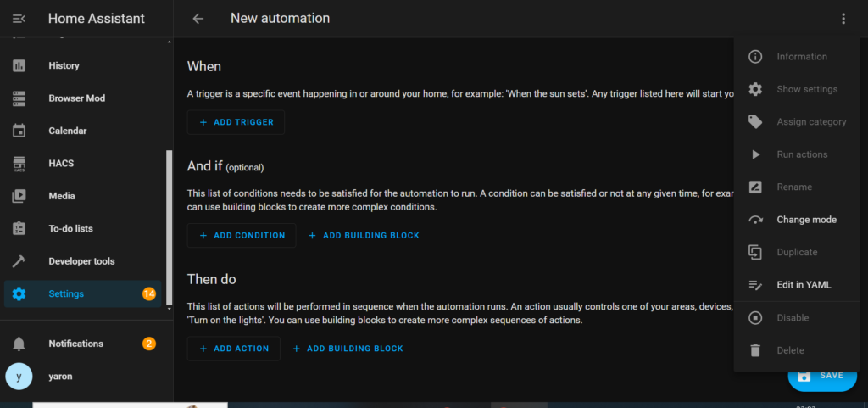This screenshot has width=868, height=408.
Task: Click the To-do lists clipboard icon
Action: (x=19, y=229)
